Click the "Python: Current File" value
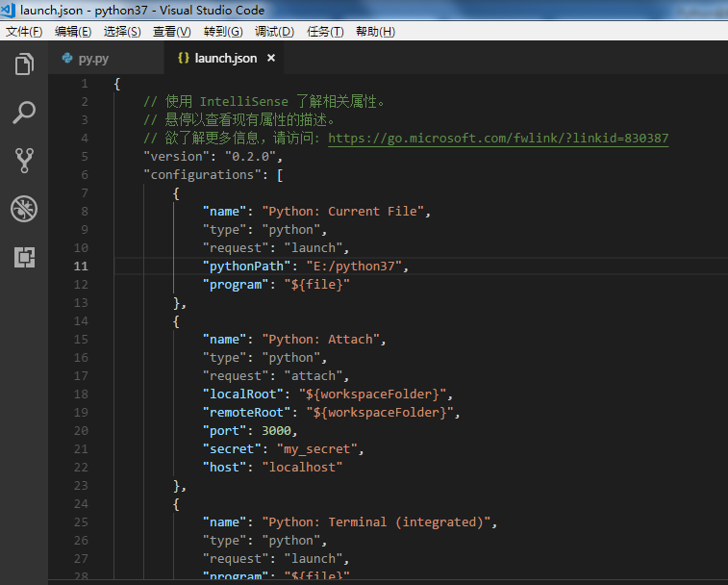 (343, 212)
